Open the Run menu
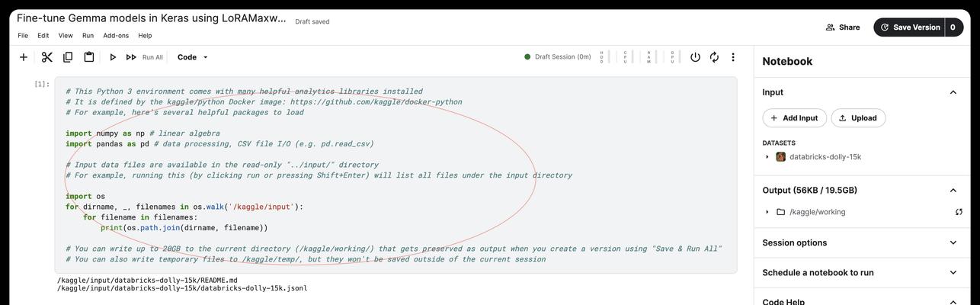This screenshot has width=980, height=305. pos(88,36)
